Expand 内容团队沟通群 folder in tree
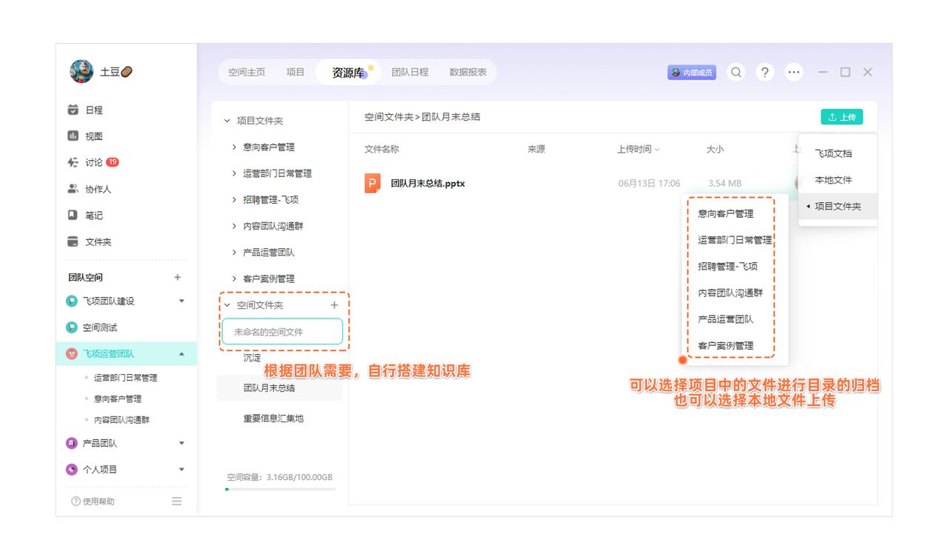 click(x=234, y=226)
